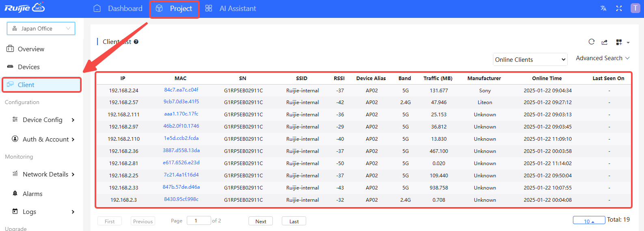Click the export share icon
This screenshot has height=231, width=644.
[605, 42]
